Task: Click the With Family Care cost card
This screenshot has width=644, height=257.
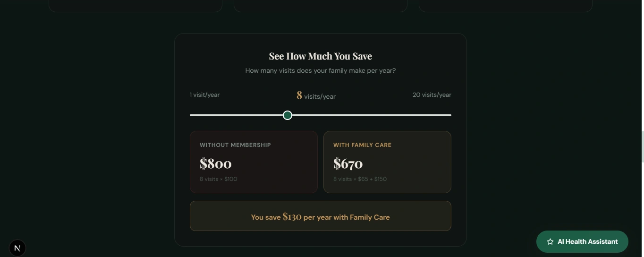Action: [x=387, y=162]
